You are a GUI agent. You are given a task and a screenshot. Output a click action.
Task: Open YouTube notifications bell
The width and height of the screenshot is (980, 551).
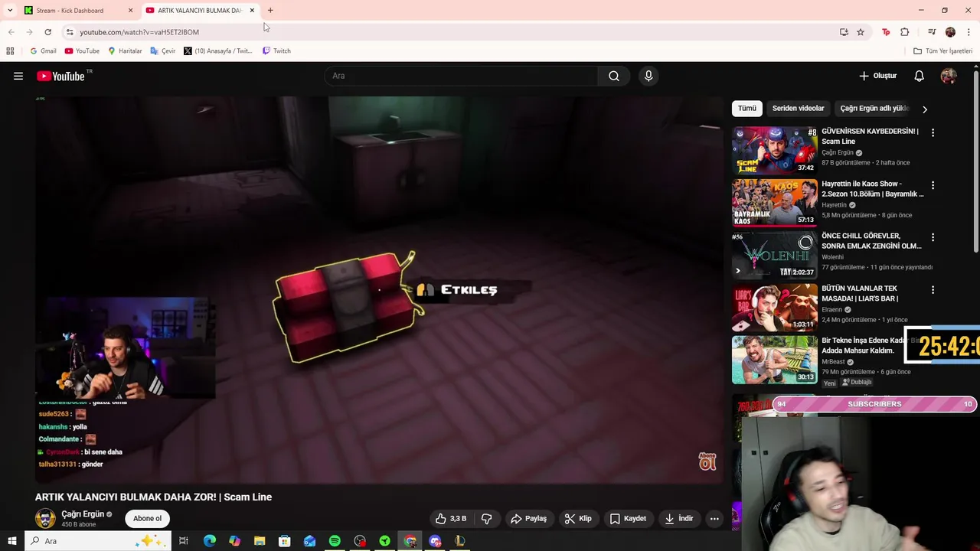[x=919, y=76]
